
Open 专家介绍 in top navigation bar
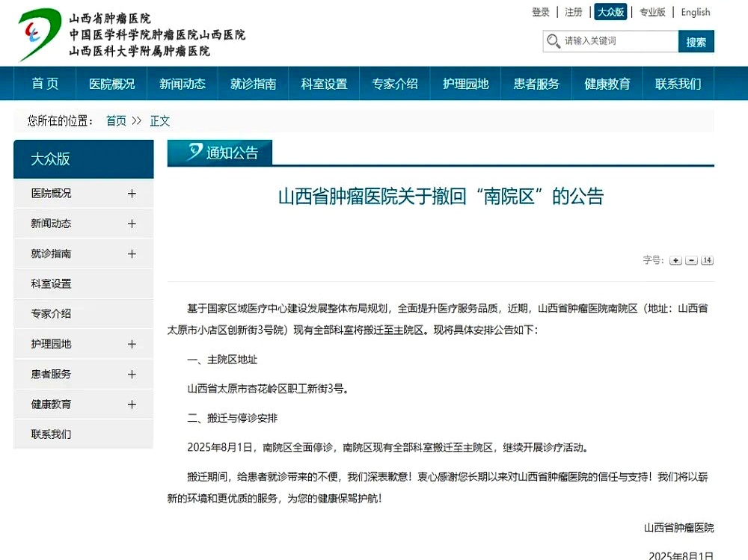tap(395, 84)
